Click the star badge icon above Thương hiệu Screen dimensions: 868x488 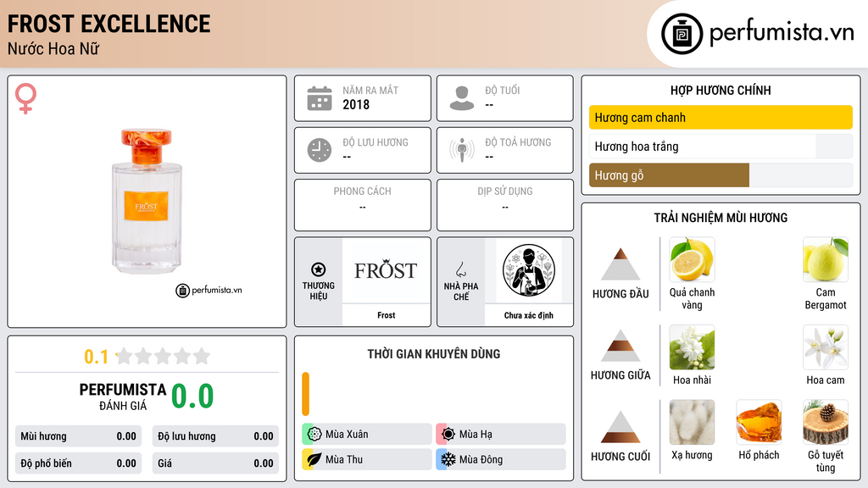(319, 269)
